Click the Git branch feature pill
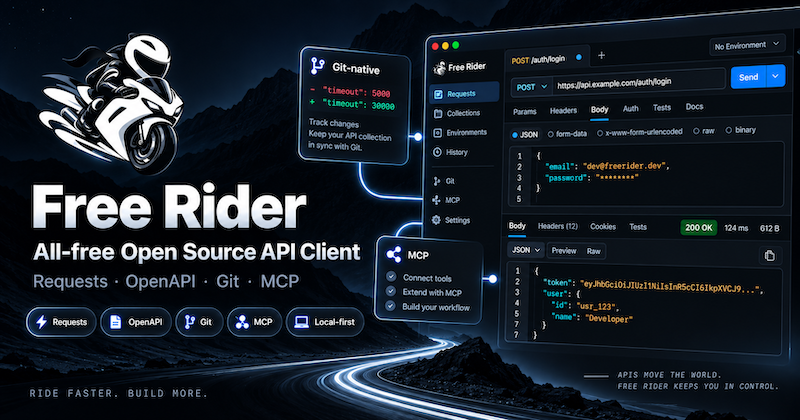The width and height of the screenshot is (800, 420). coord(199,322)
